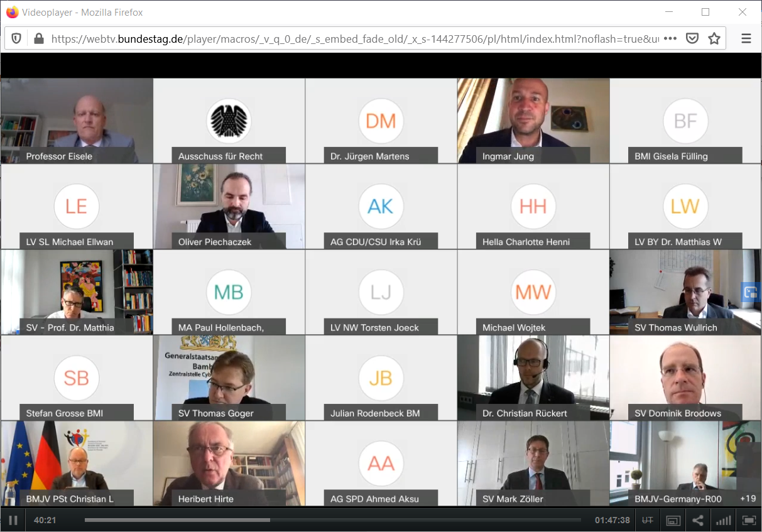Select Ingmar Jung's video tile
Screen dimensions: 762x532
click(533, 121)
